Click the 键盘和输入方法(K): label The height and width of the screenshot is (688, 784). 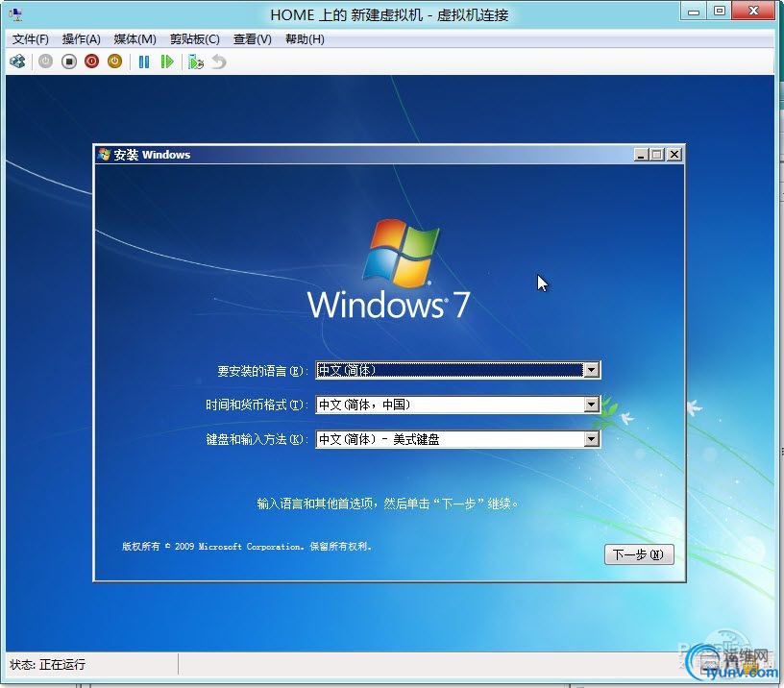click(257, 439)
